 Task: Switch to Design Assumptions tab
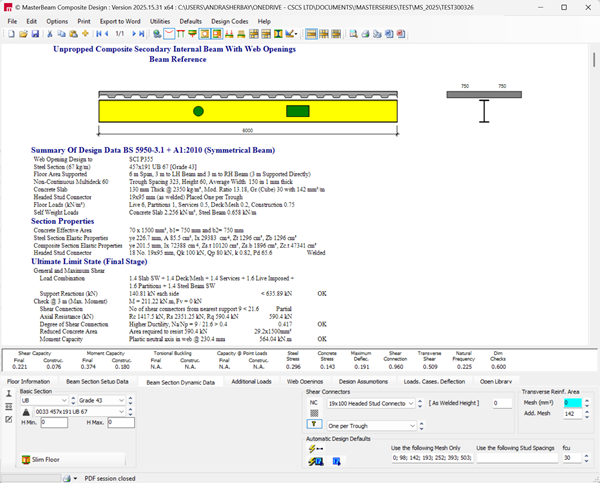363,382
